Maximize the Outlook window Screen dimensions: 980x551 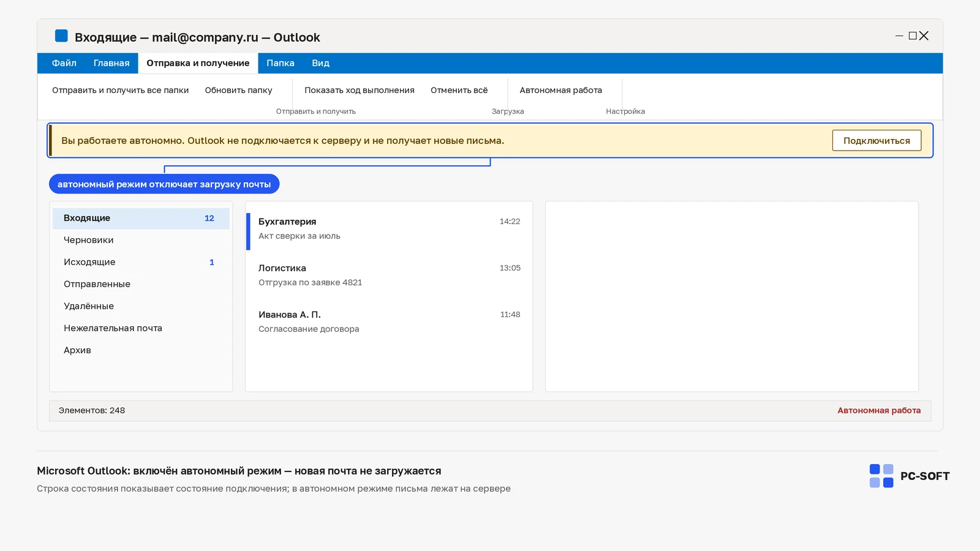click(913, 36)
